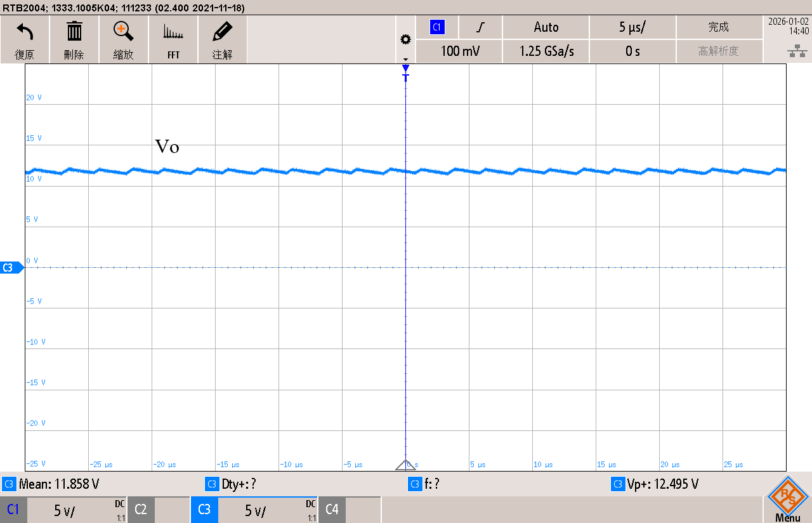Select the active channel C3 tab

pyautogui.click(x=204, y=510)
